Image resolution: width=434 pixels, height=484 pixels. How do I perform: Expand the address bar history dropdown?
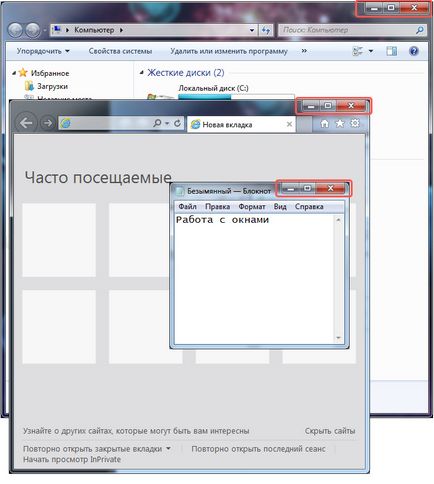[252, 30]
